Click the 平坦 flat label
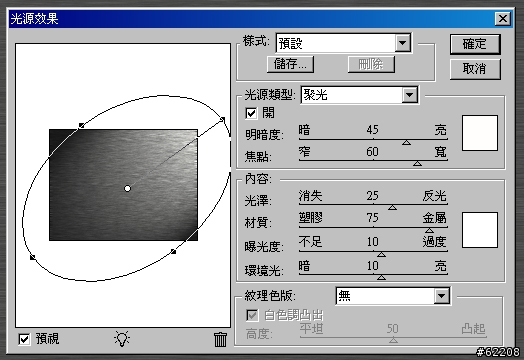The height and width of the screenshot is (360, 524). [311, 329]
